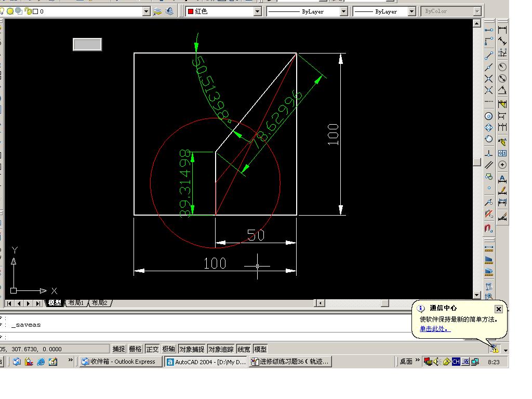Screen dimensions: 532x399
Task: Toggle 对象追踪 object snap tracking
Action: (221, 349)
